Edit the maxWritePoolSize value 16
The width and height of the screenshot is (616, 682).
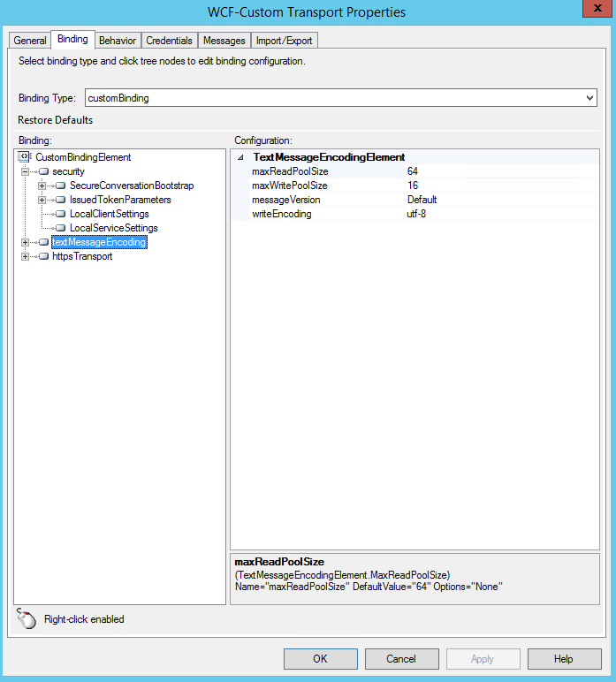tap(501, 186)
